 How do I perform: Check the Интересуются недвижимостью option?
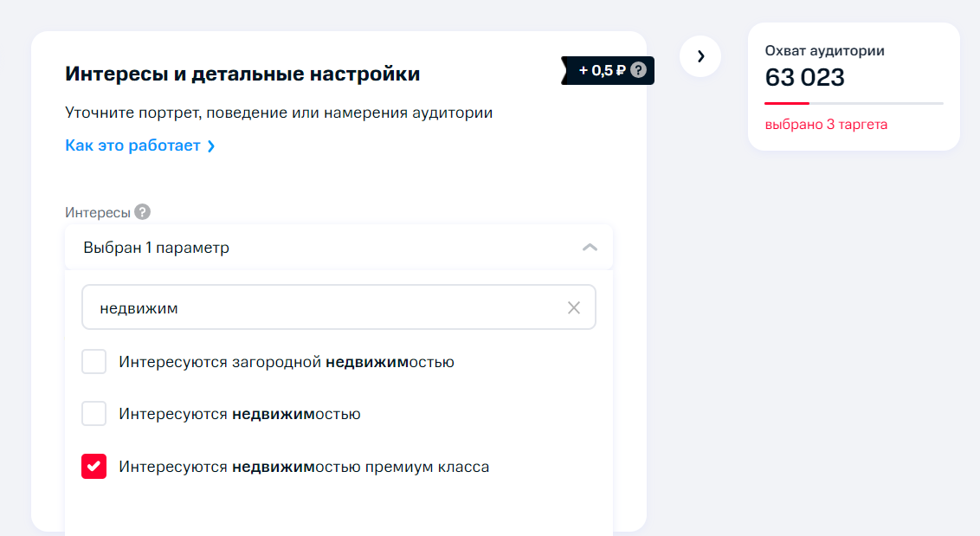[x=93, y=413]
